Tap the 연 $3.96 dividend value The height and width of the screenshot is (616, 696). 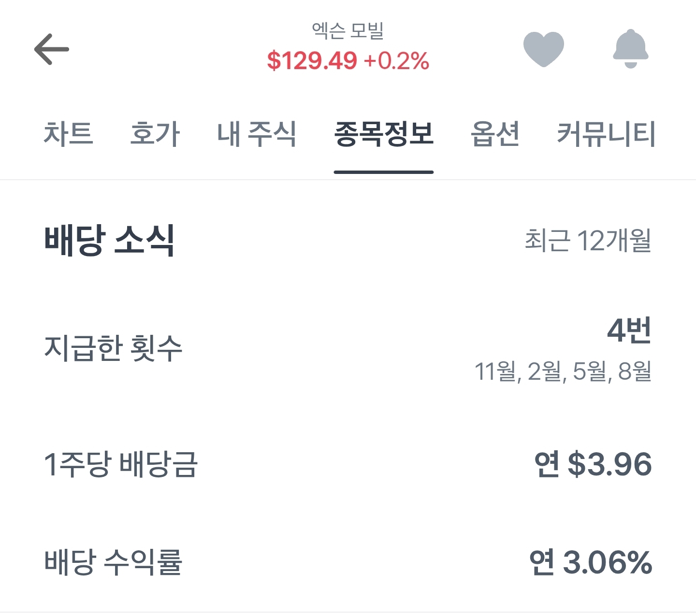(593, 464)
